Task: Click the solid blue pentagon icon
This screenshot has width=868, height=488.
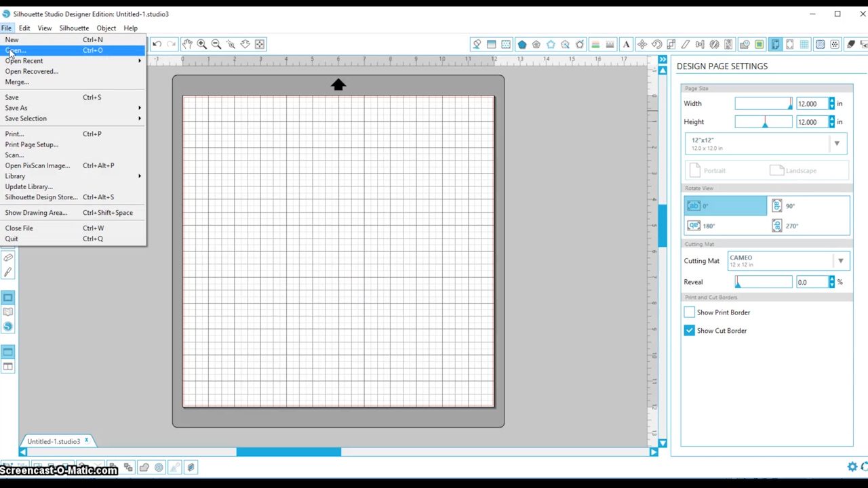Action: pos(521,45)
